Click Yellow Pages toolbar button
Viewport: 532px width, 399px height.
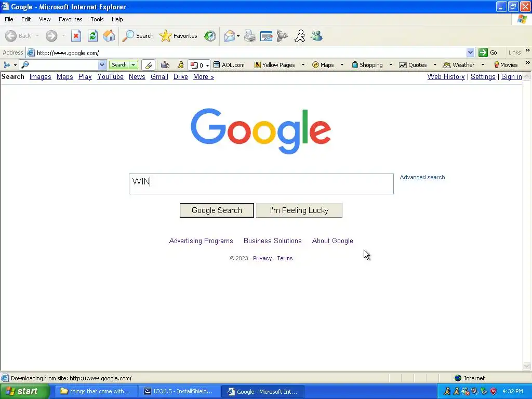274,65
